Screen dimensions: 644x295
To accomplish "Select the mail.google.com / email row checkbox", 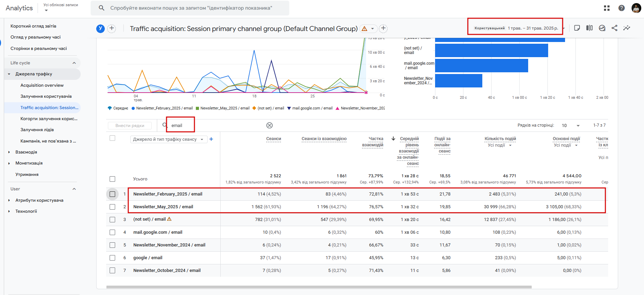I will pyautogui.click(x=112, y=232).
